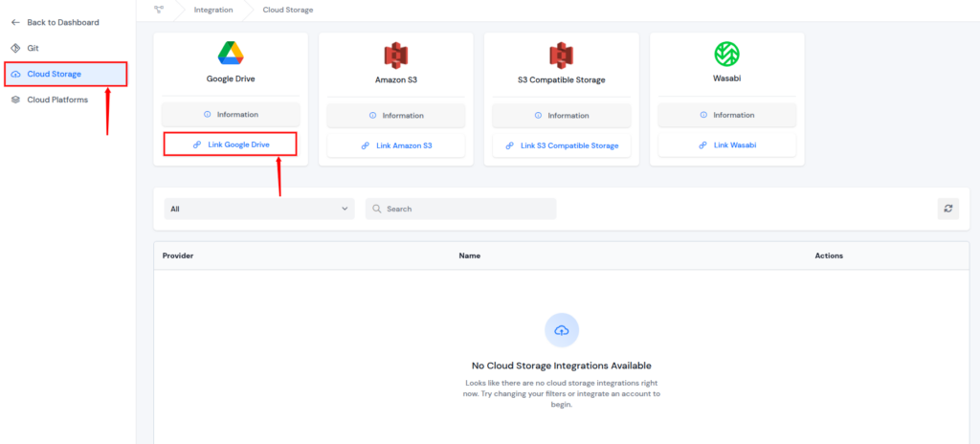
Task: Click the S3 Compatible Storage info icon
Action: coord(539,116)
